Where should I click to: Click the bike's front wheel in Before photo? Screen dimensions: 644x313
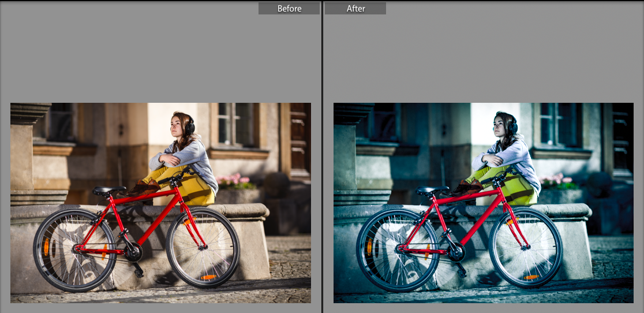point(203,247)
